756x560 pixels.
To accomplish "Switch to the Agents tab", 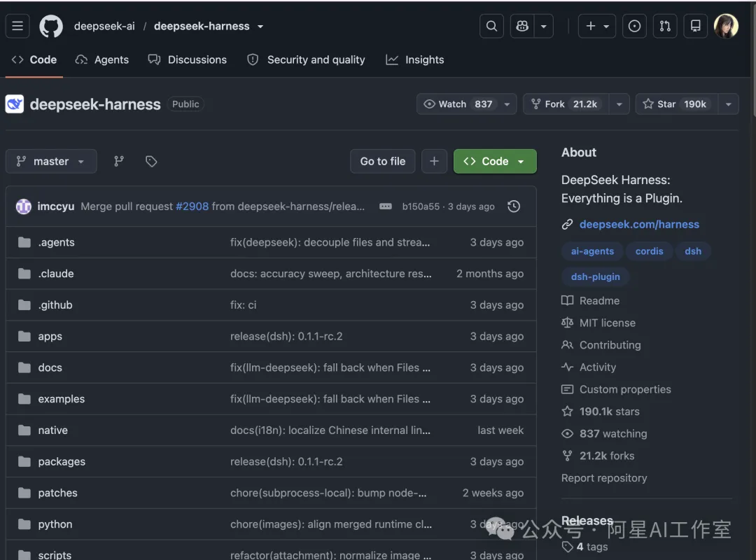I will pyautogui.click(x=102, y=59).
